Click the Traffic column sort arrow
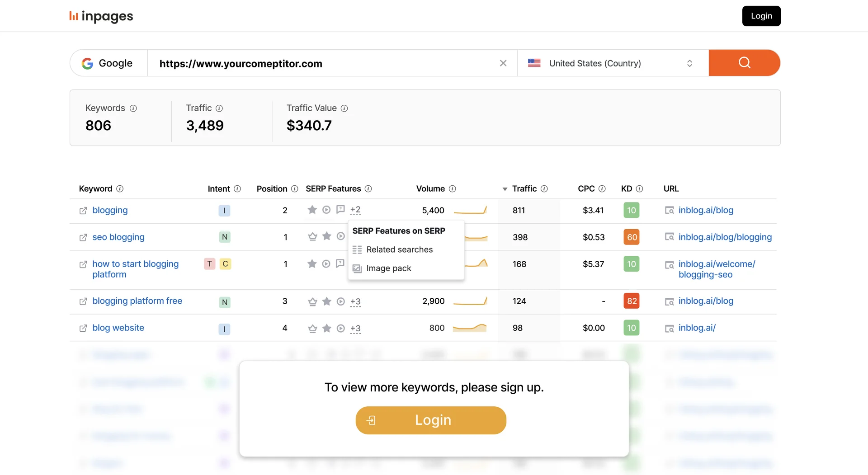This screenshot has height=475, width=868. 505,189
